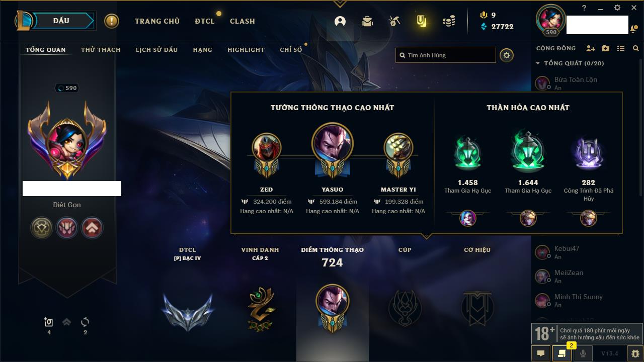Open the friend list view options icon

621,48
